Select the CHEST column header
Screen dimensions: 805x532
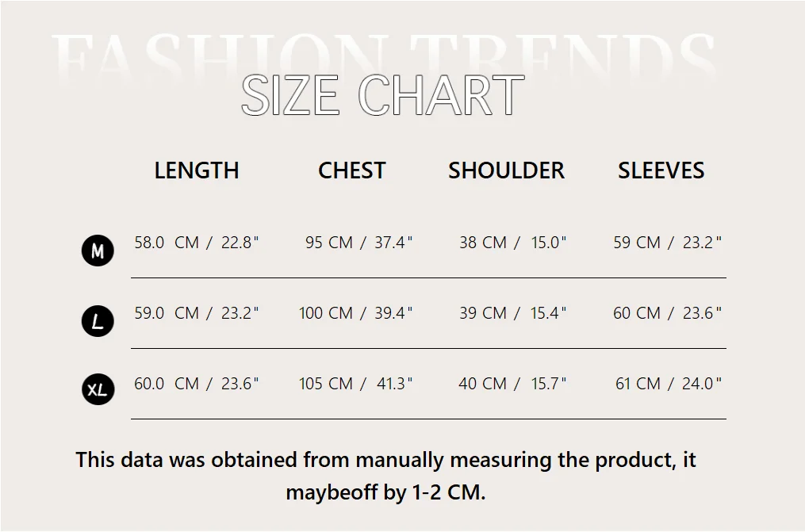click(x=351, y=170)
